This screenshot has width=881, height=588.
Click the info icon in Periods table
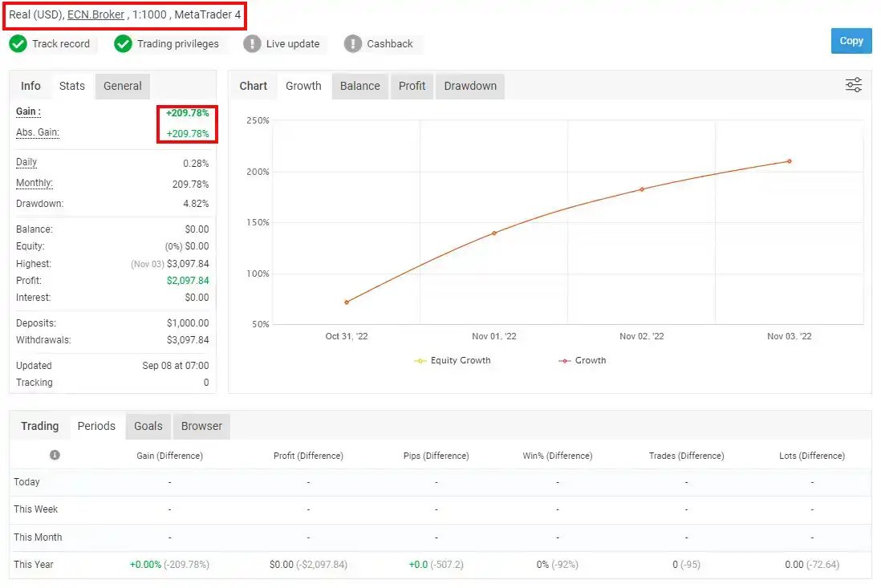click(55, 455)
